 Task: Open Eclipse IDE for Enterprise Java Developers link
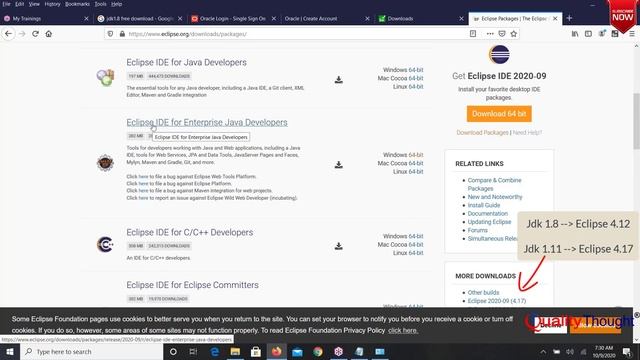click(x=207, y=122)
